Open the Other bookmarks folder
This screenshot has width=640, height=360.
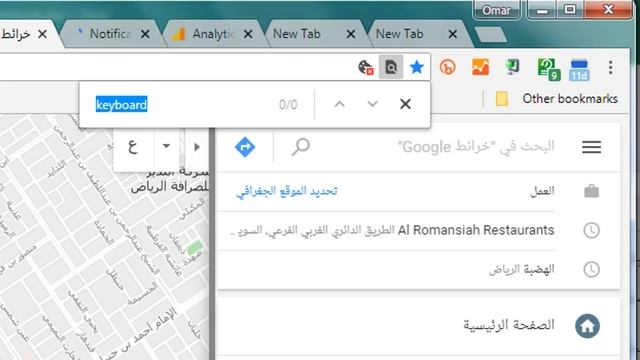(557, 99)
